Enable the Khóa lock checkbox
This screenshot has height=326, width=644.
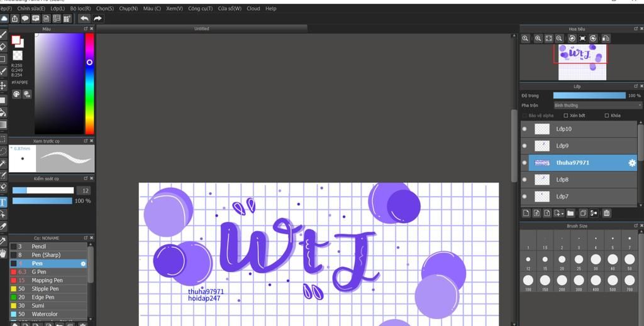(607, 116)
